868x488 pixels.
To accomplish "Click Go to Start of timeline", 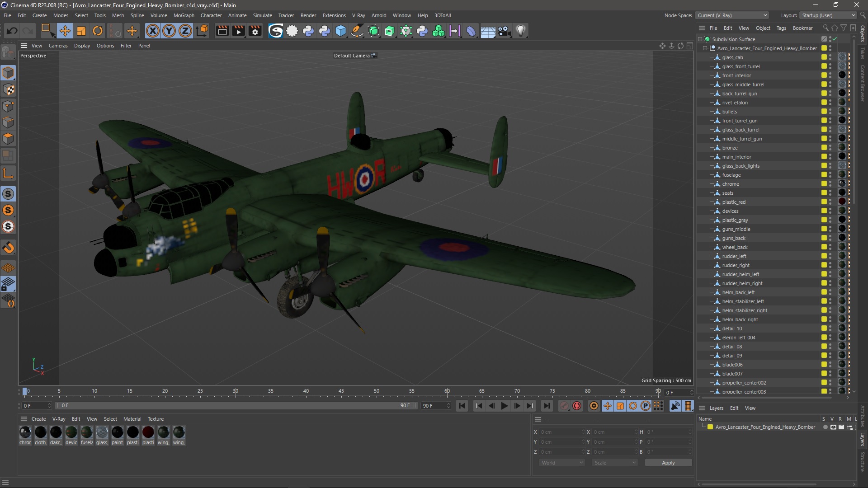I will 462,406.
